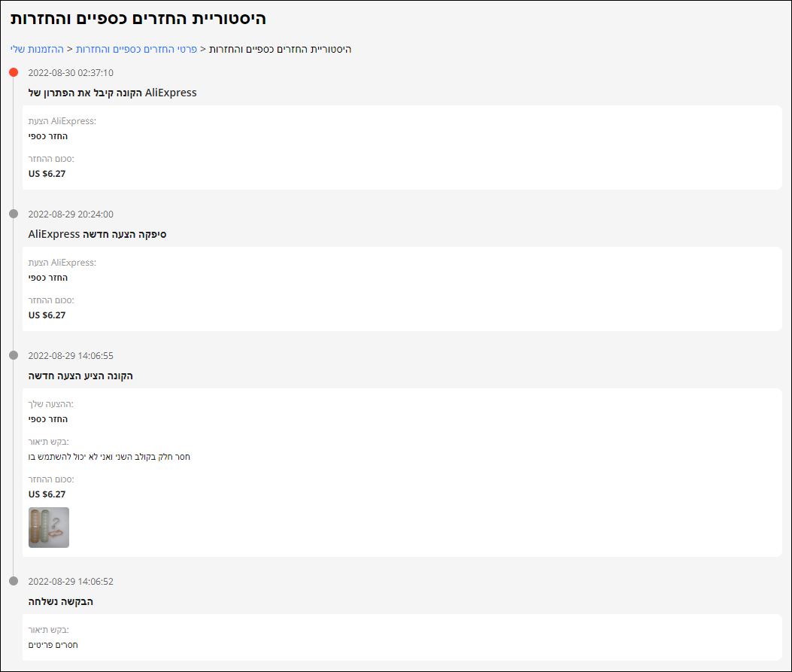The height and width of the screenshot is (672, 792).
Task: Click heading "AliExpress סיפקה הצעה חדשה"
Action: 97,234
